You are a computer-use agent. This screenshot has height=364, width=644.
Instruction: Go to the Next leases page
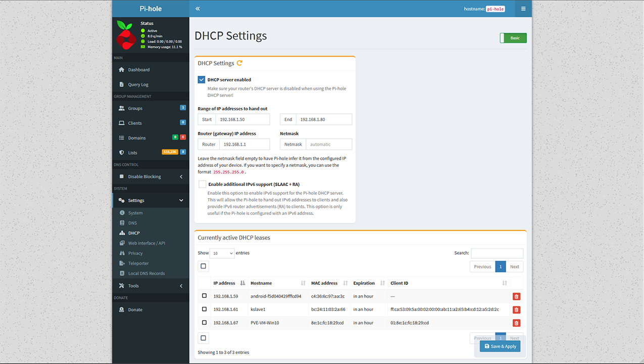coord(514,266)
